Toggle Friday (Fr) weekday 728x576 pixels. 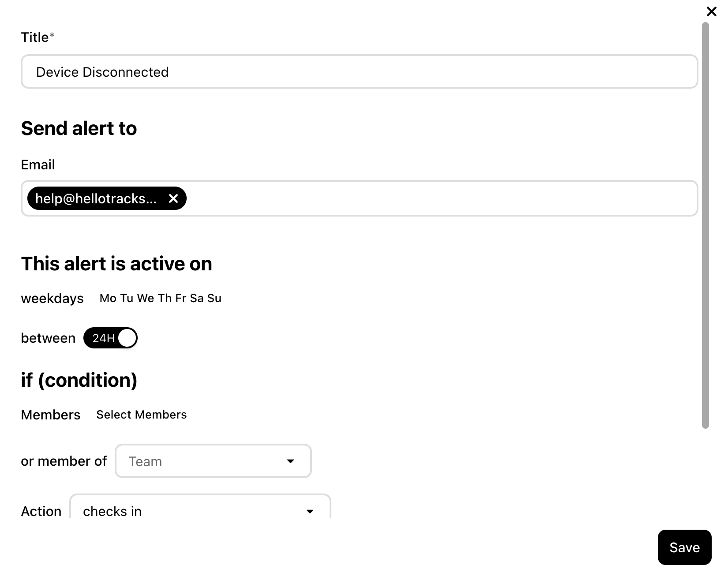click(x=181, y=298)
